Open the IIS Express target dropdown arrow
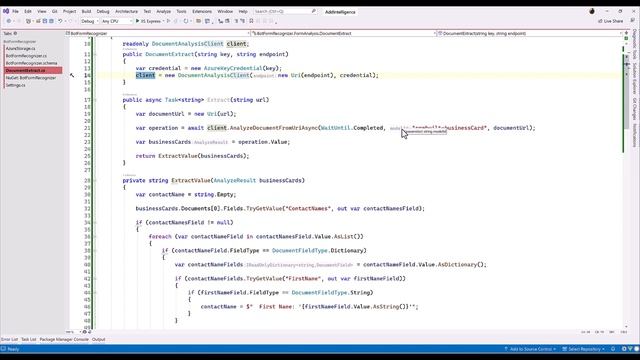640x360 pixels. [x=163, y=21]
